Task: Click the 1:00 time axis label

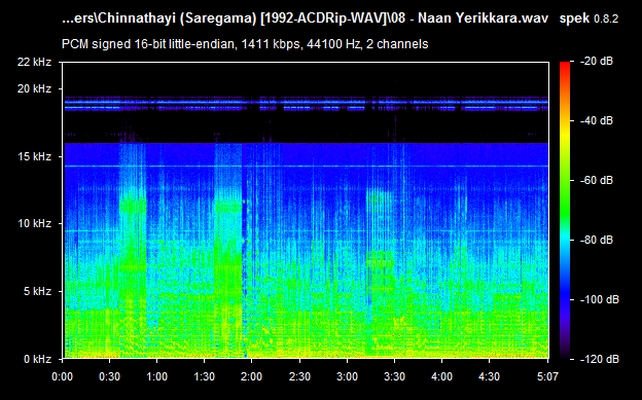Action: pos(157,376)
